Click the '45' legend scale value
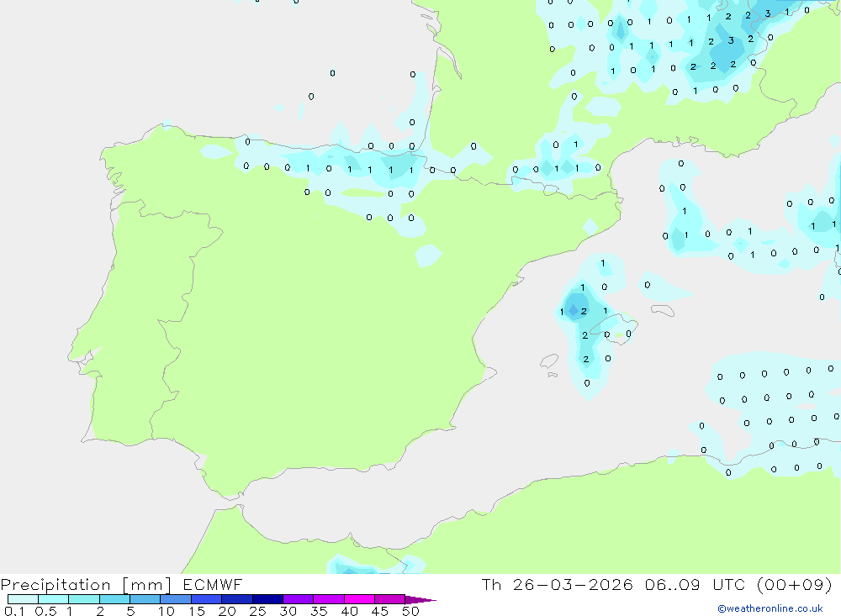Viewport: 841px width, 616px height. pyautogui.click(x=380, y=611)
